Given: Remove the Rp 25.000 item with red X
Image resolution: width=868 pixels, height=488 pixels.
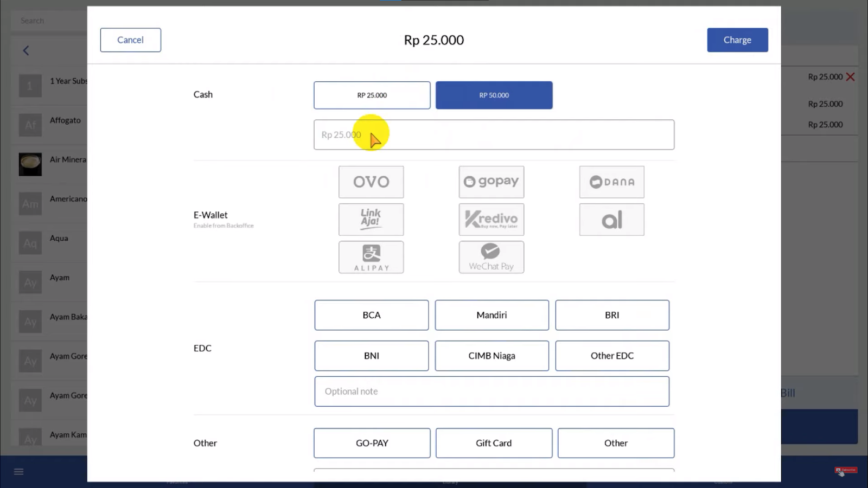Looking at the screenshot, I should click(x=851, y=77).
